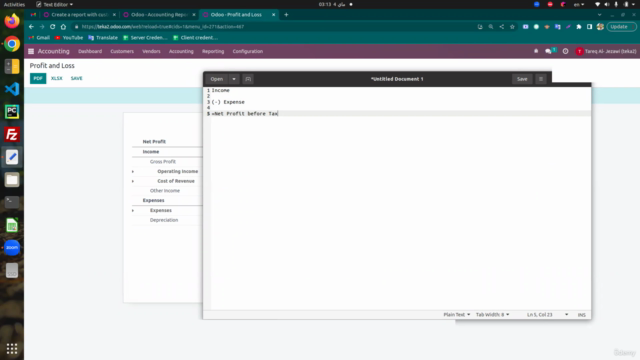Image resolution: width=640 pixels, height=360 pixels.
Task: Select Depreciation report row
Action: (164, 220)
